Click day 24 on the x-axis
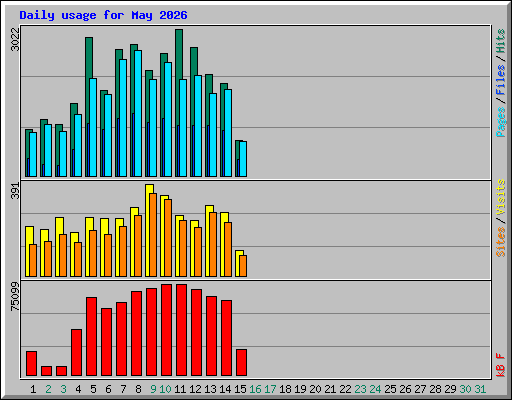This screenshot has height=400, width=512. tap(375, 389)
